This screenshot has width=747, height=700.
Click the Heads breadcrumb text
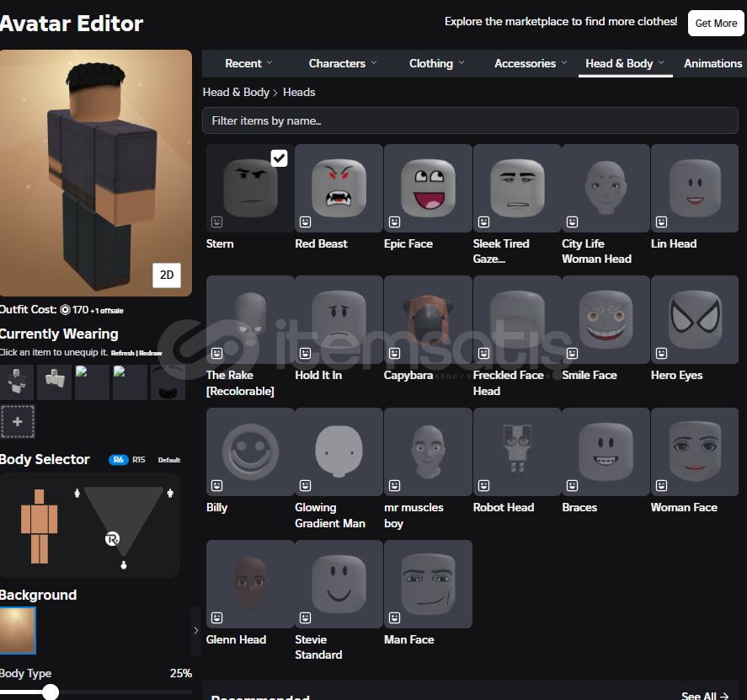tap(299, 92)
